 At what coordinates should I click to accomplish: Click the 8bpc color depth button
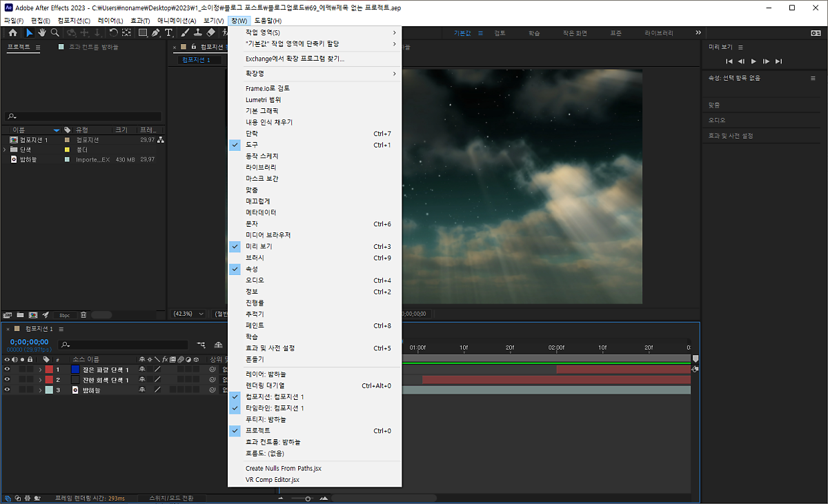pyautogui.click(x=64, y=315)
